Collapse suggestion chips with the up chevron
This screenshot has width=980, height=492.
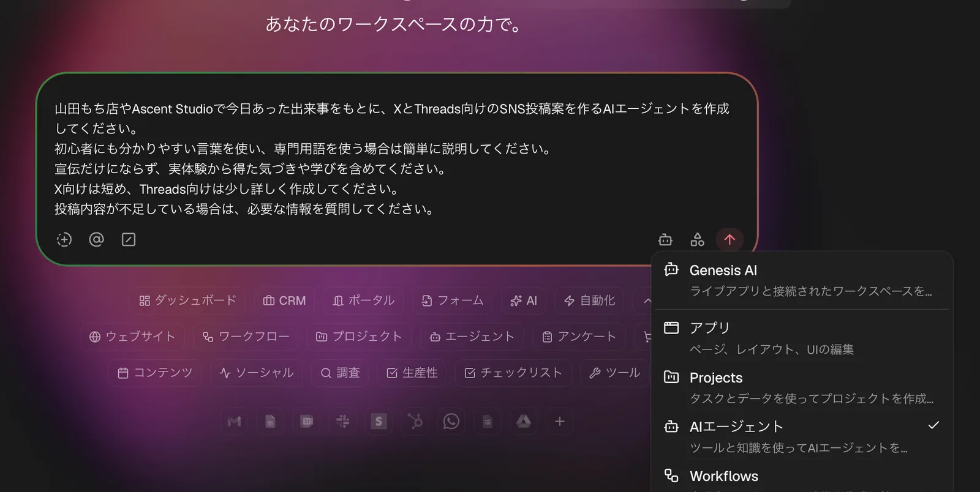pyautogui.click(x=646, y=300)
